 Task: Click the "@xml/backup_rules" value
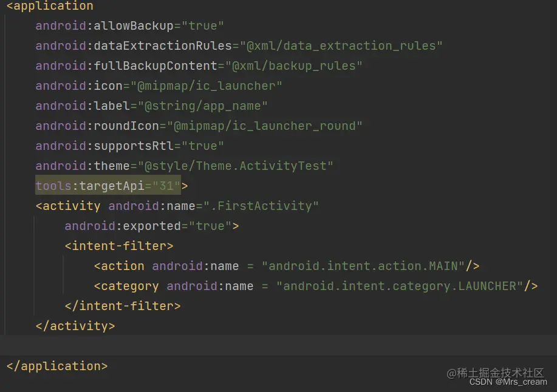click(294, 66)
